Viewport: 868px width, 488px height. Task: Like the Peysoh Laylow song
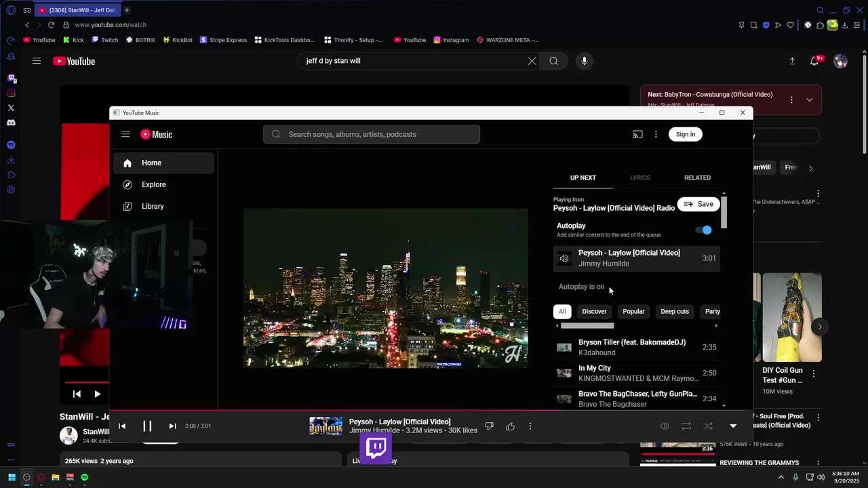[510, 426]
